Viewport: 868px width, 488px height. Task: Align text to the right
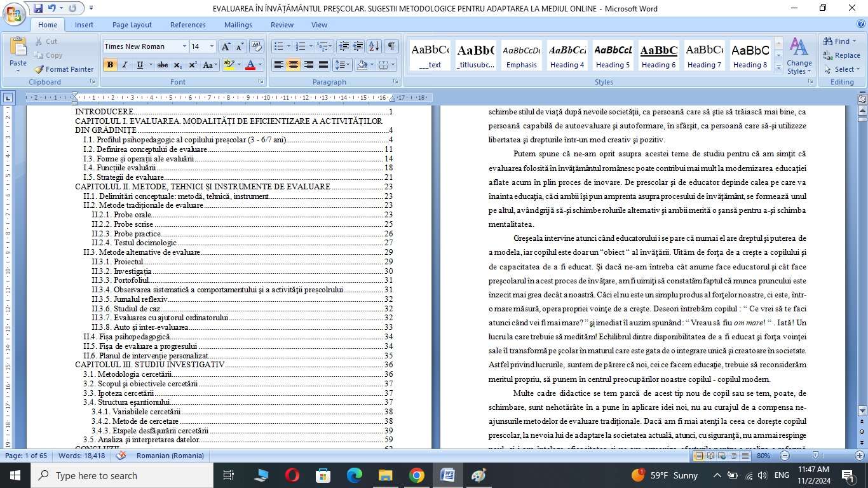[x=308, y=65]
